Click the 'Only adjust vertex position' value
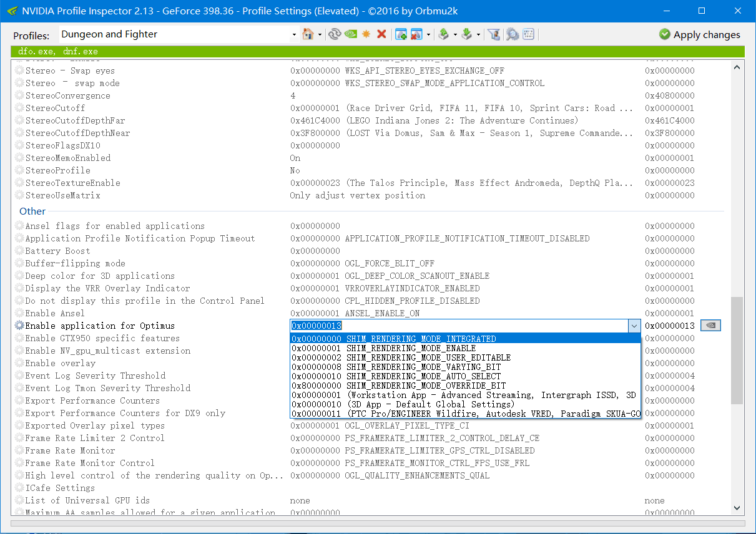Viewport: 756px width, 534px height. point(358,195)
